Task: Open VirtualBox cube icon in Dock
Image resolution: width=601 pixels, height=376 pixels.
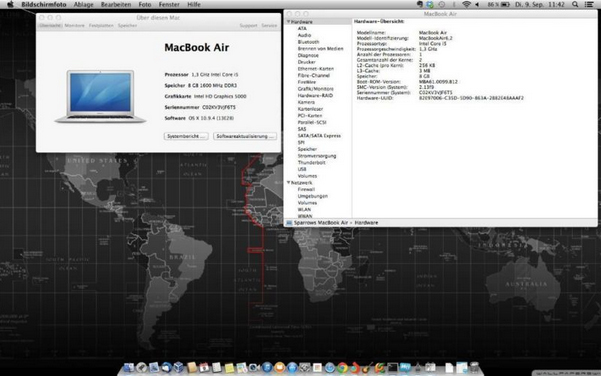Action: pyautogui.click(x=178, y=368)
